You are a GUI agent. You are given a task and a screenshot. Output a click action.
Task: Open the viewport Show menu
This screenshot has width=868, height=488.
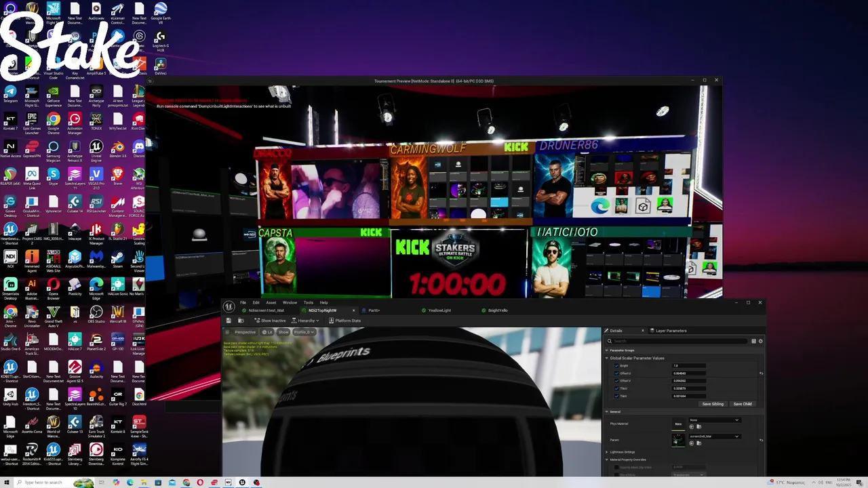tap(283, 332)
